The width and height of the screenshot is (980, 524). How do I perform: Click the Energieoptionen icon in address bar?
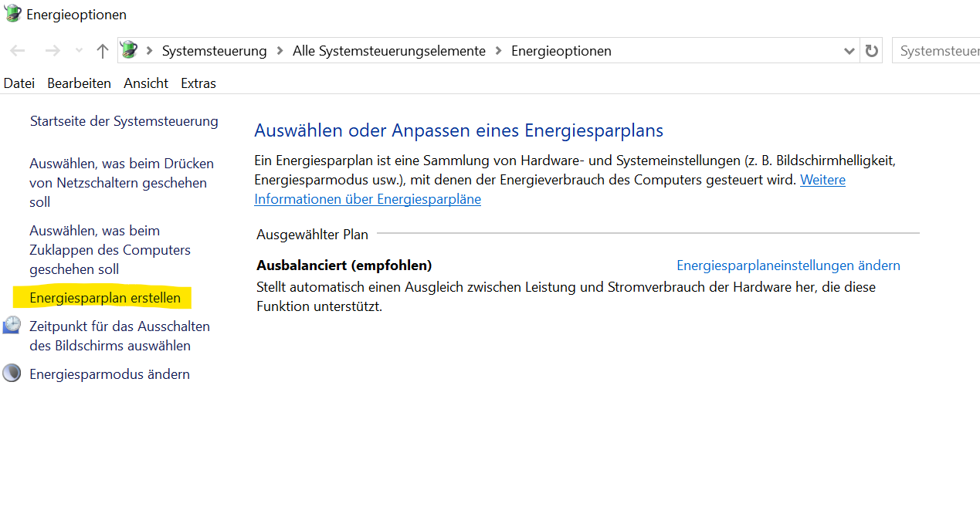[129, 50]
